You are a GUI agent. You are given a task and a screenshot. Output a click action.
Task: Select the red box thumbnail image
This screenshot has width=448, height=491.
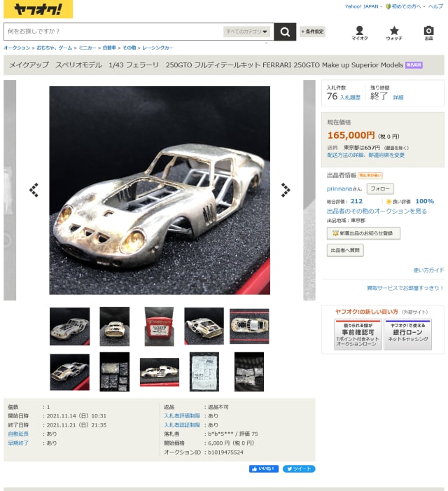[x=159, y=326]
